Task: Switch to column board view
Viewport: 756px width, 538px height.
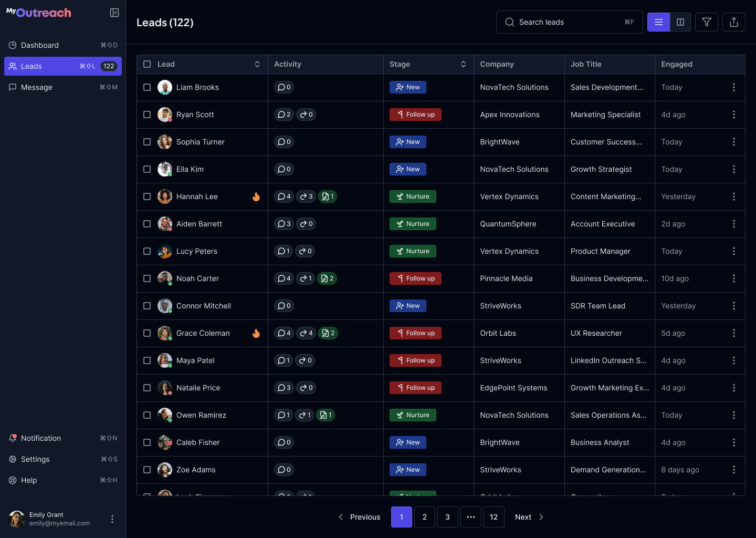Action: pos(680,22)
